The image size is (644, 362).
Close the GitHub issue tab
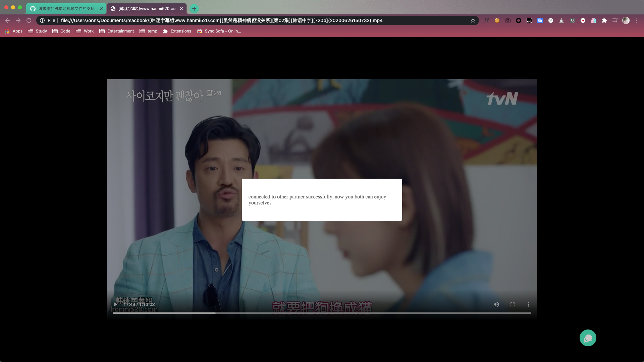pyautogui.click(x=101, y=9)
